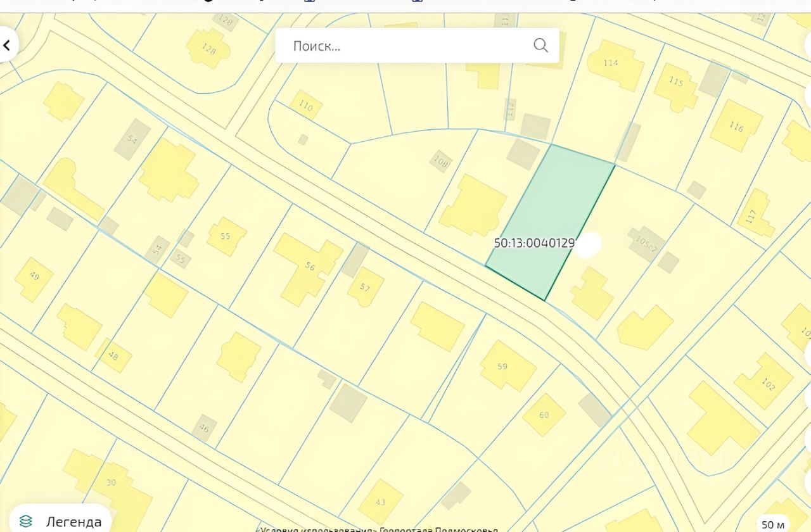Click house number 115 on map
This screenshot has width=811, height=532.
676,81
